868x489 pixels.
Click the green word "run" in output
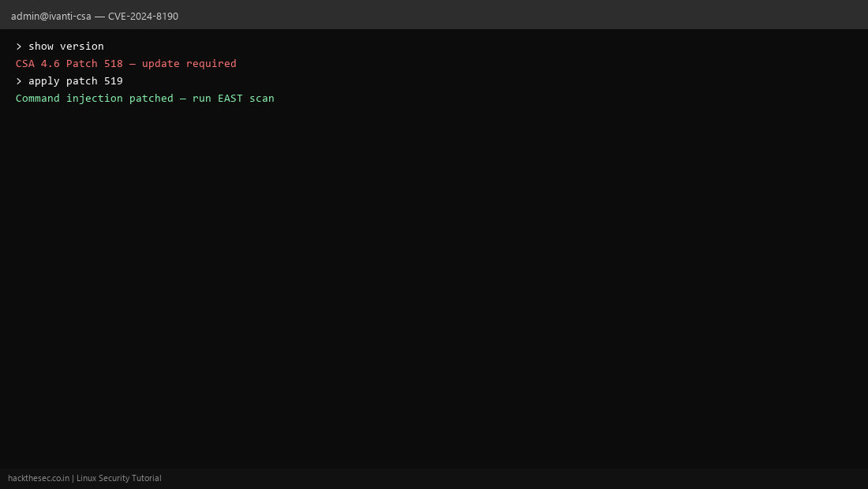tap(201, 99)
